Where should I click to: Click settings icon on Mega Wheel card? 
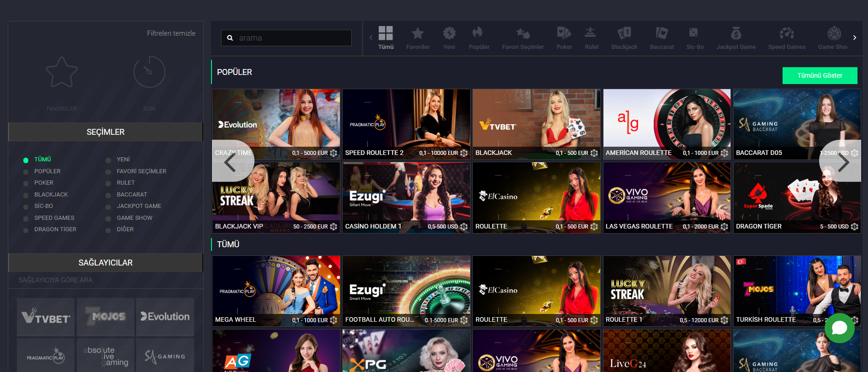[333, 320]
